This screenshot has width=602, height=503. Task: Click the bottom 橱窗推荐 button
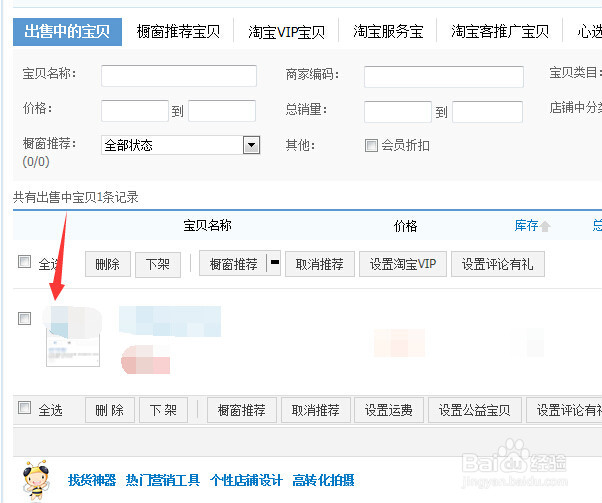[241, 410]
